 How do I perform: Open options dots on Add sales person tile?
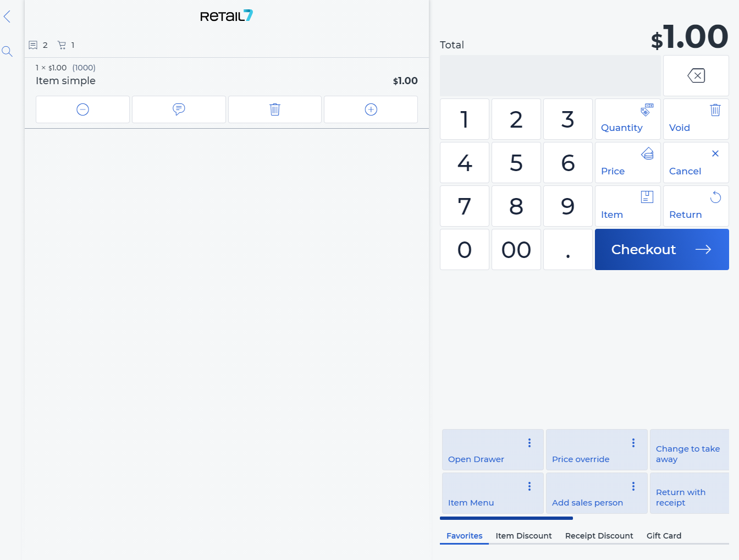pyautogui.click(x=633, y=486)
